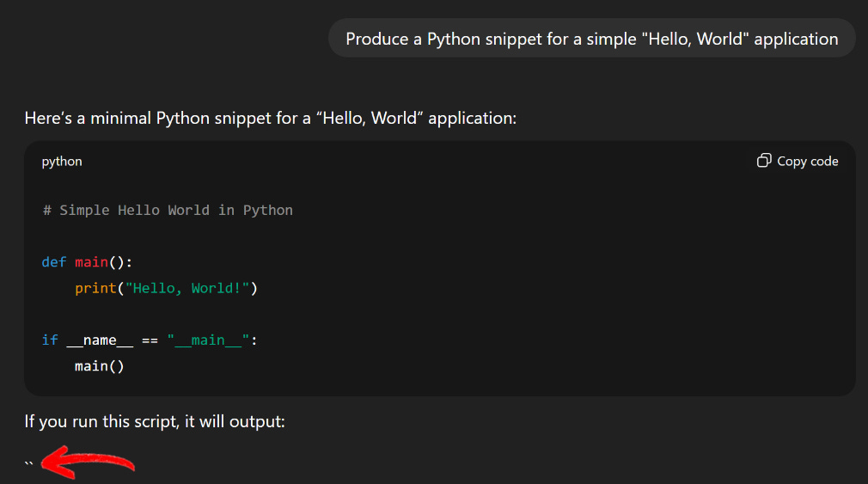Click the '# Simple Hello World in Python' comment
The image size is (868, 484).
(168, 210)
